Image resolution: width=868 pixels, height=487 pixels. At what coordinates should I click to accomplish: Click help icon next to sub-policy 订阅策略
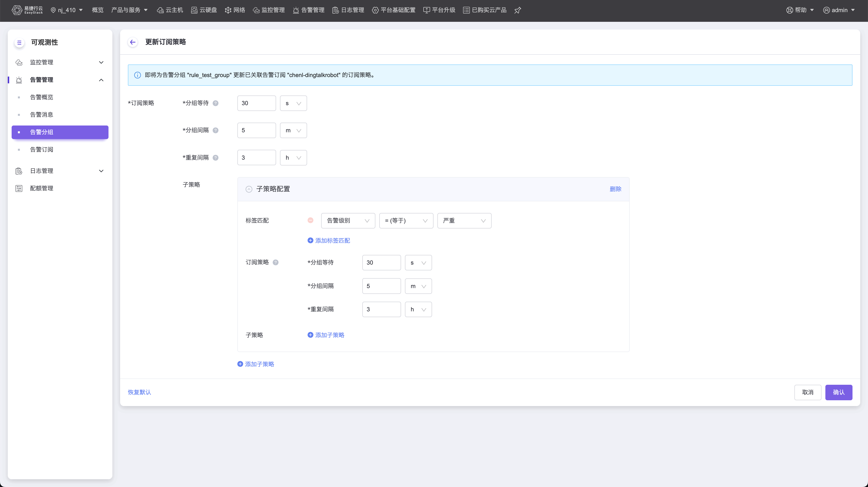[276, 262]
